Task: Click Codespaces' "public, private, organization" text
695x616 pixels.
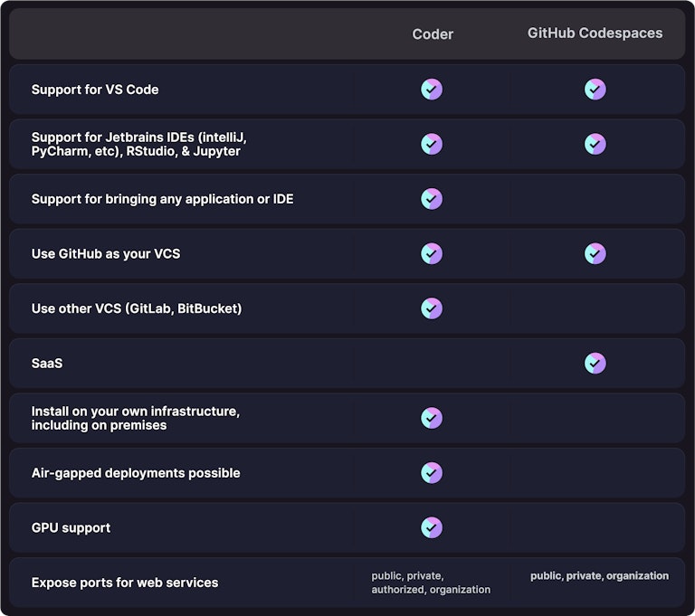Action: tap(599, 576)
